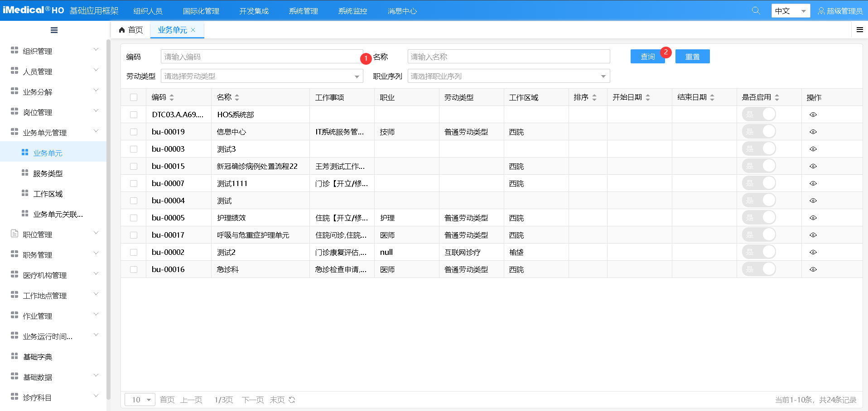Click the 超级管理员 user profile icon
The image size is (868, 411).
click(x=821, y=11)
